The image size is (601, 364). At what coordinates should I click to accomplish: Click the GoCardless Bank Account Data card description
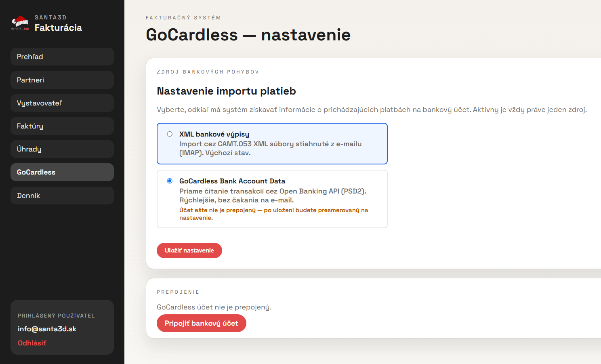[x=273, y=196]
